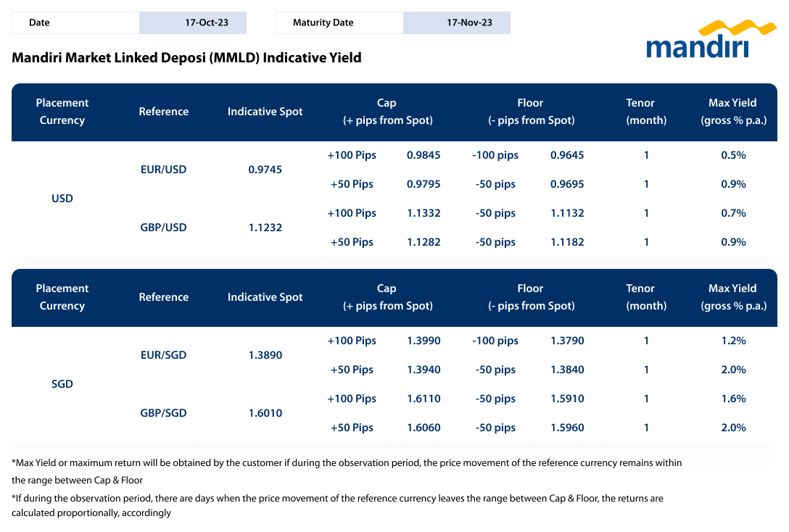Image resolution: width=789 pixels, height=532 pixels.
Task: Click cap value 1.6060
Action: tap(424, 428)
